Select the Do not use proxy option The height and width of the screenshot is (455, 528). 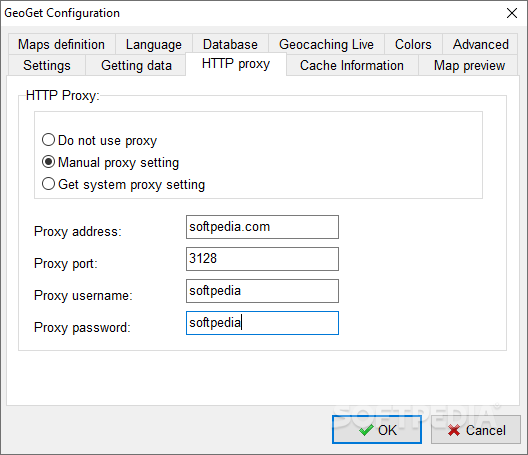[x=99, y=140]
